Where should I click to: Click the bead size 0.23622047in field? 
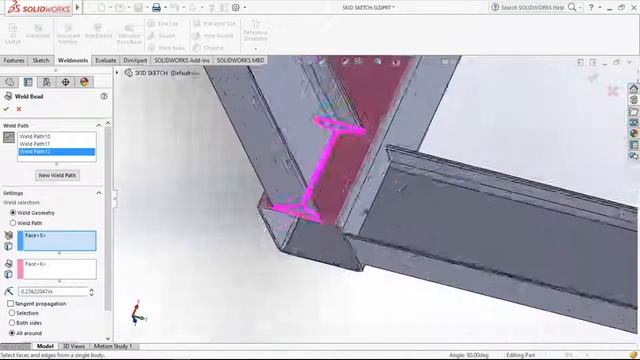click(53, 291)
